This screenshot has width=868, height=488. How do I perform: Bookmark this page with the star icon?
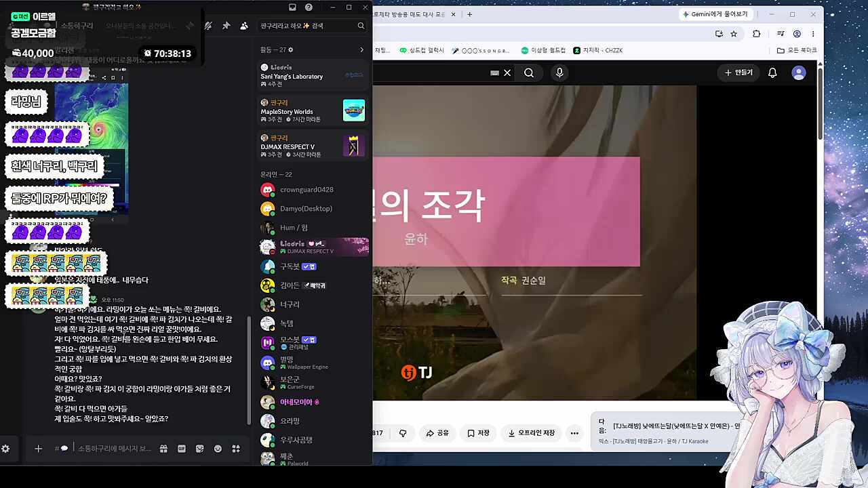[734, 34]
